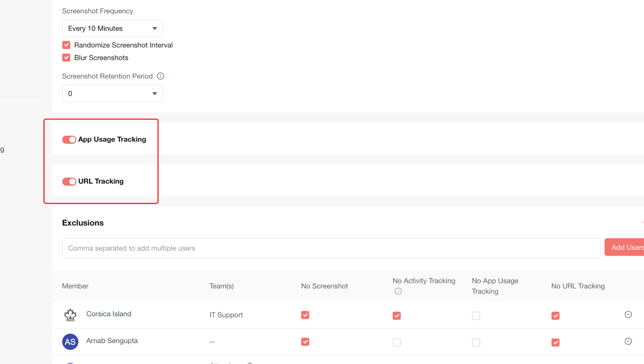Open Screenshot Retention Period dropdown

[x=112, y=94]
